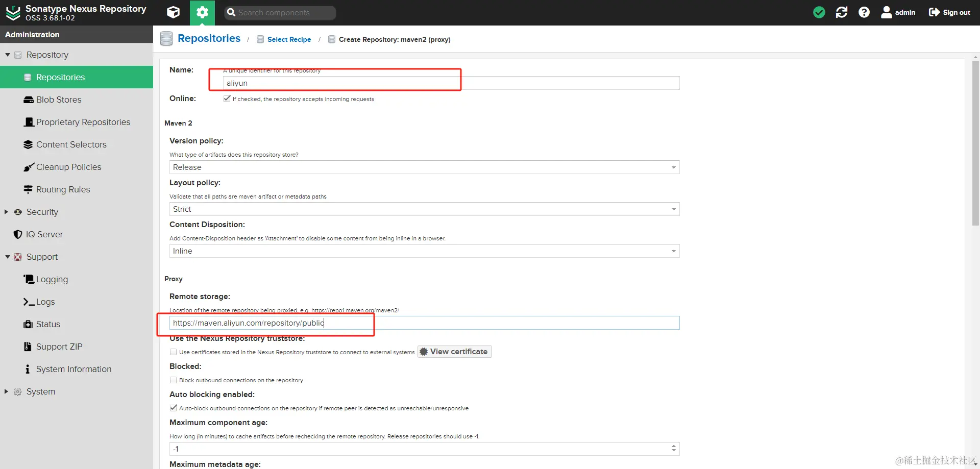Click the Repositories breadcrumb link
Screen dimensions: 980x469
point(209,38)
